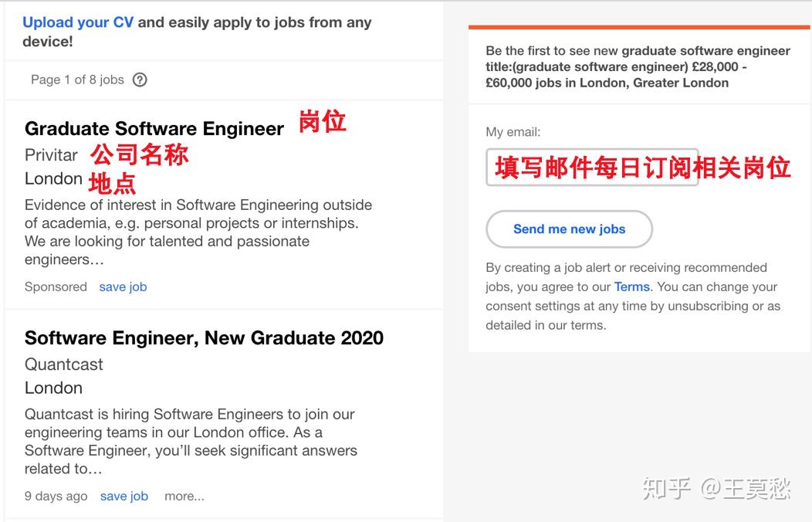The width and height of the screenshot is (812, 522).
Task: Focus the My email input field
Action: [592, 168]
